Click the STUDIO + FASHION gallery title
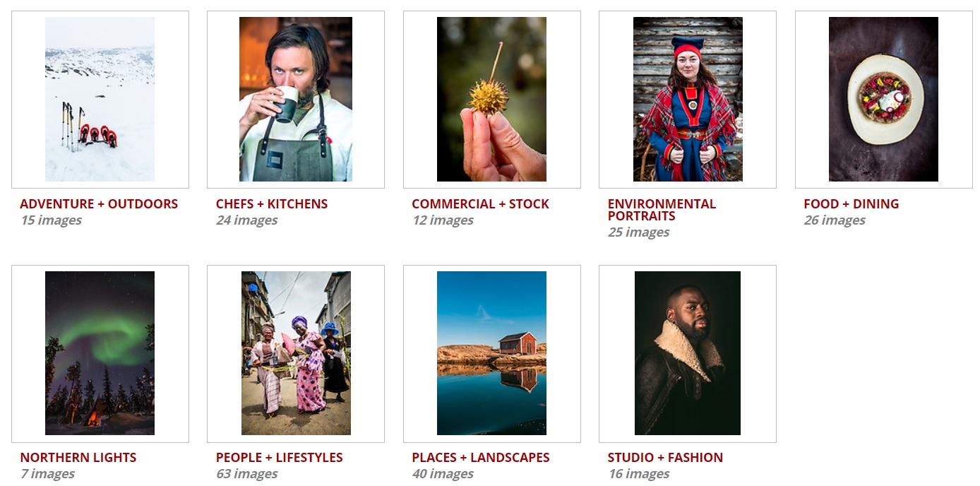 pos(665,458)
